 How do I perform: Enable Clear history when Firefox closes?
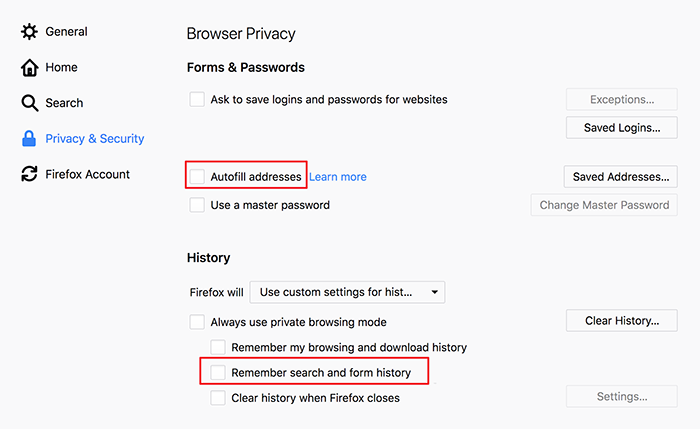[218, 398]
